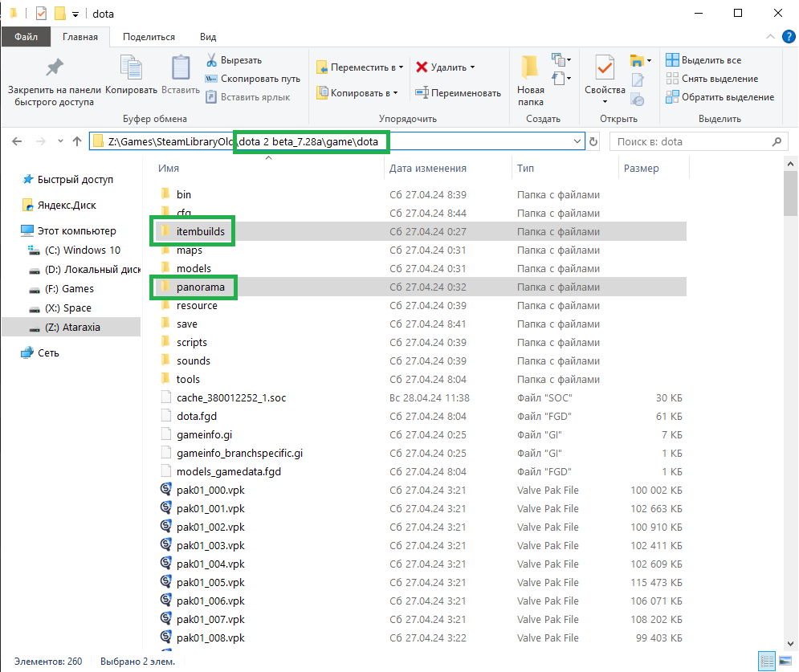This screenshot has height=672, width=799.
Task: Go up one folder level
Action: click(x=77, y=141)
